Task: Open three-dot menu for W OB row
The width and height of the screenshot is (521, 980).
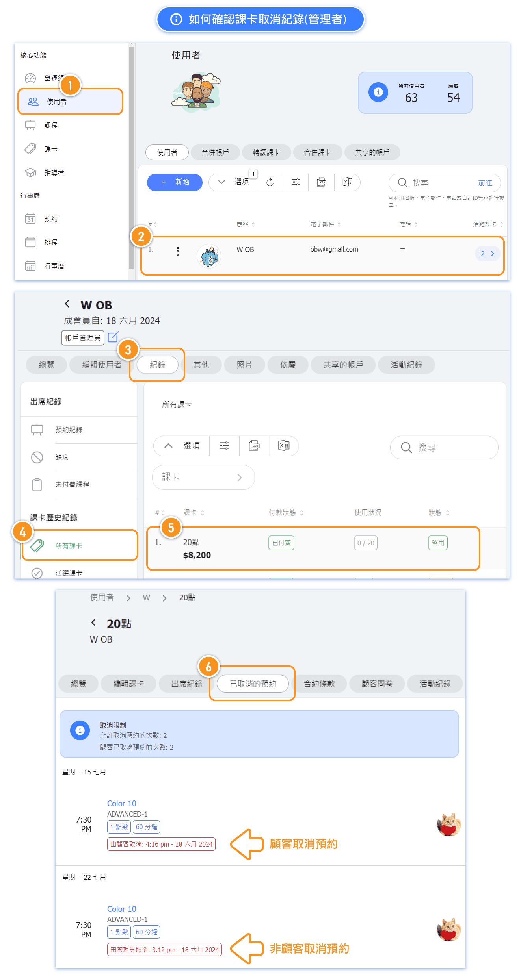Action: coord(178,252)
